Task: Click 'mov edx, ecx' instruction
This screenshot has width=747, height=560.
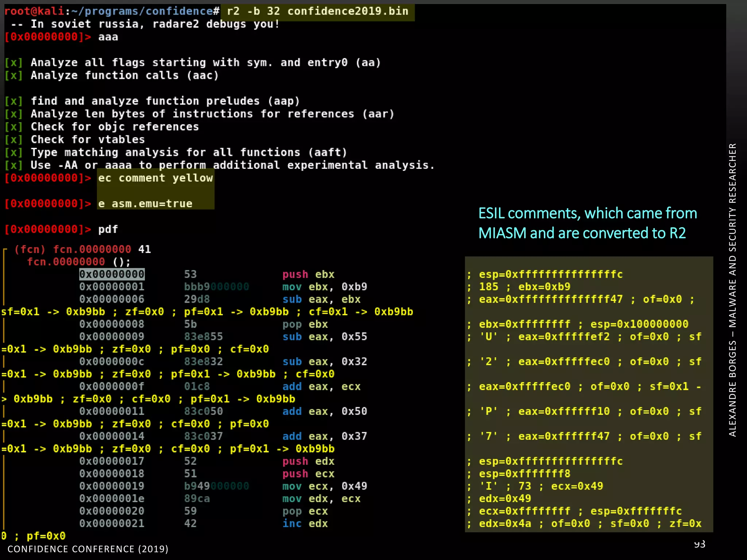Action: tap(321, 498)
